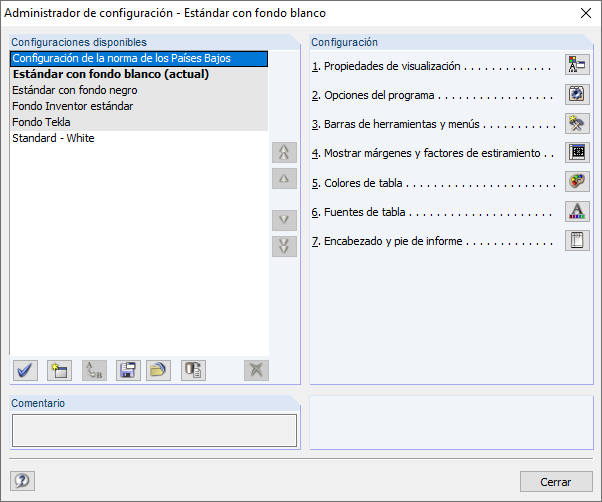
Task: Open Encabezado y pie de informe icon
Action: 577,240
